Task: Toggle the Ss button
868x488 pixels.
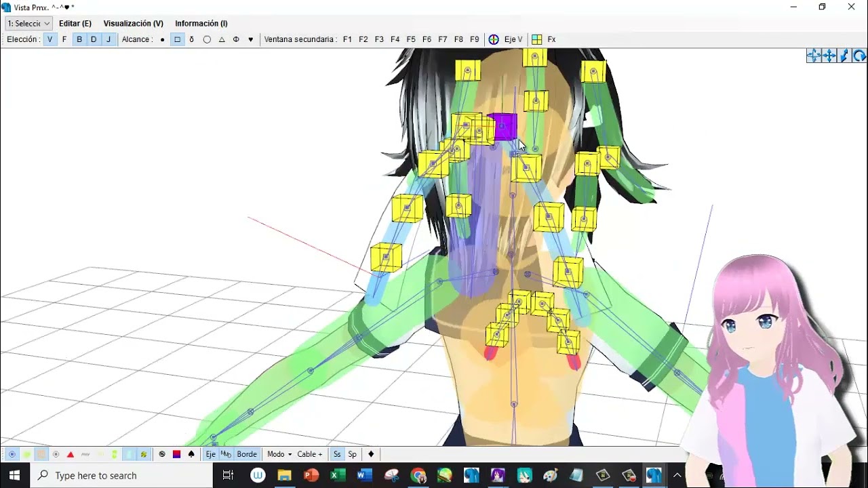Action: pos(337,454)
